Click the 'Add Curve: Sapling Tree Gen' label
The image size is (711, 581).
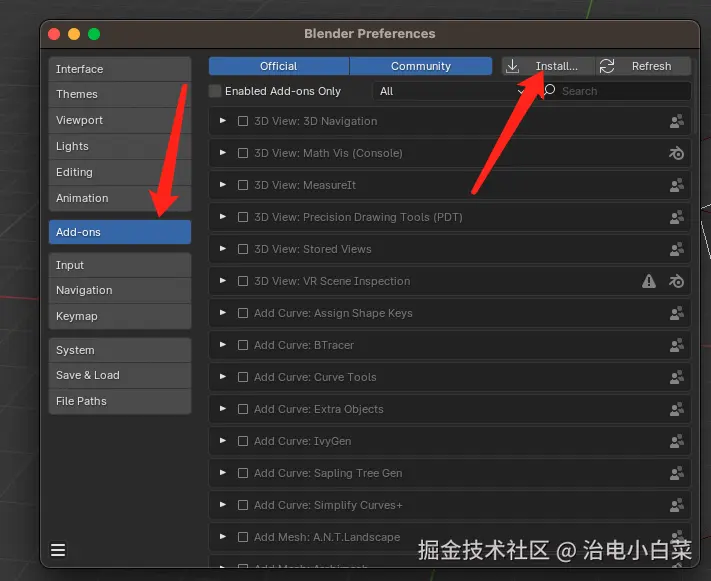pos(328,473)
